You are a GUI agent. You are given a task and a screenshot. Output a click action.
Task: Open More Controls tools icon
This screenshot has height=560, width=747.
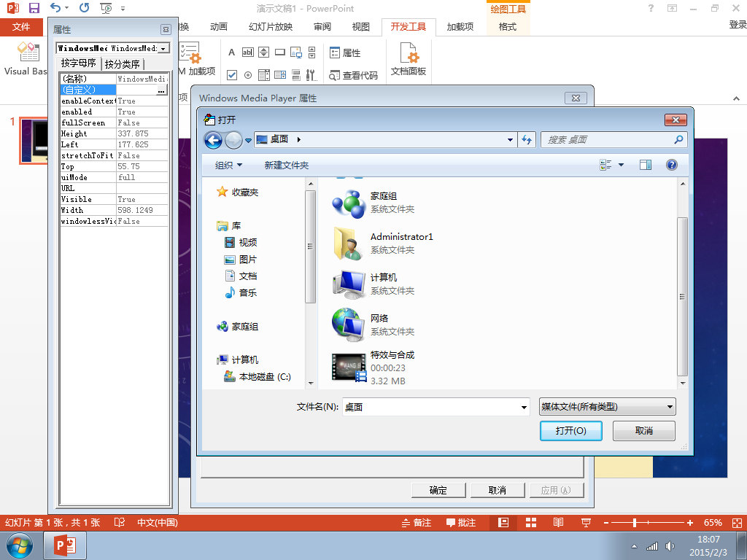pyautogui.click(x=311, y=75)
